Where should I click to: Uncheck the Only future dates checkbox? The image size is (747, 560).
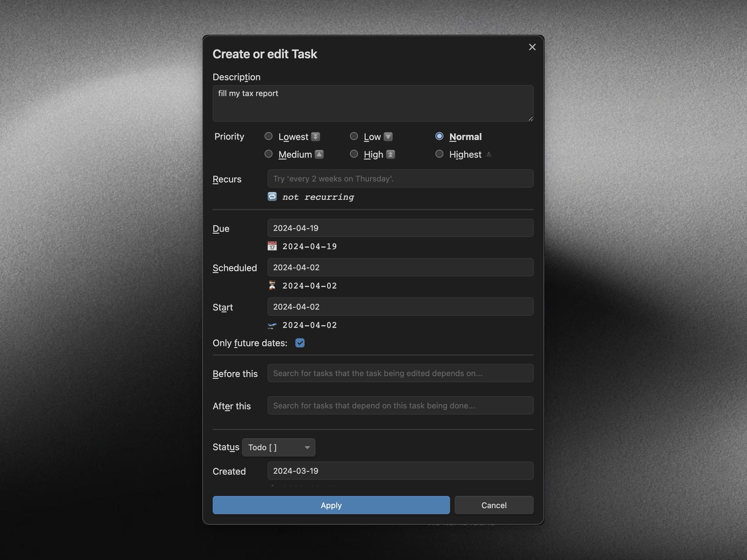(300, 343)
